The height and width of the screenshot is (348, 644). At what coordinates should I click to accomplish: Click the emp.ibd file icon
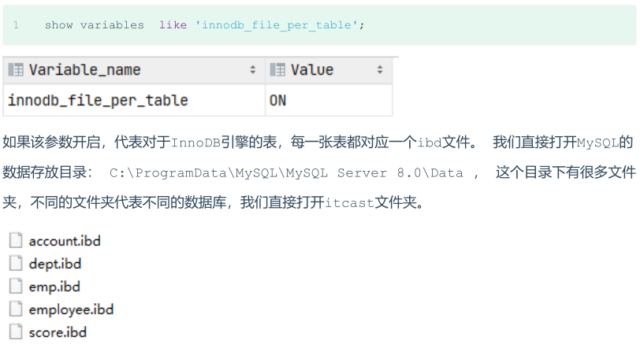click(15, 287)
